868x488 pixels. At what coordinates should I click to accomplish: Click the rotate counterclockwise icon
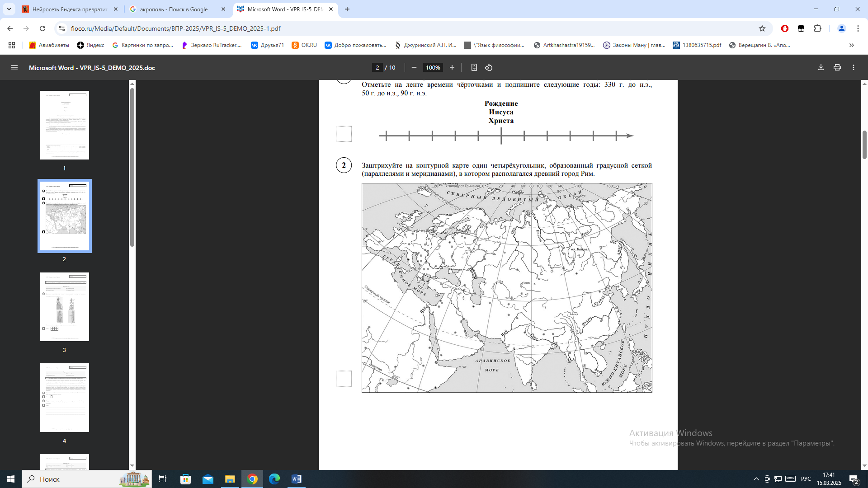489,67
